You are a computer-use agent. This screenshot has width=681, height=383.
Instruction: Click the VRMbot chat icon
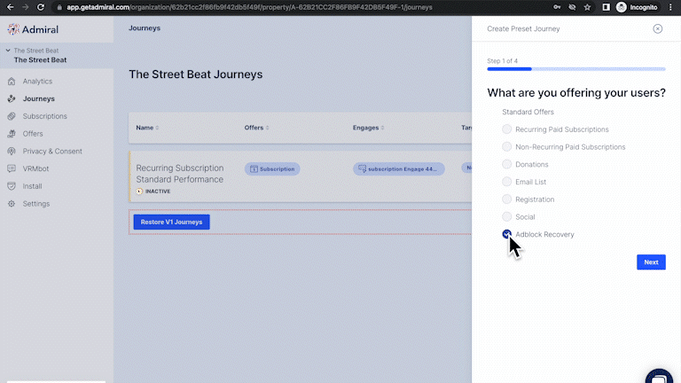pos(11,168)
